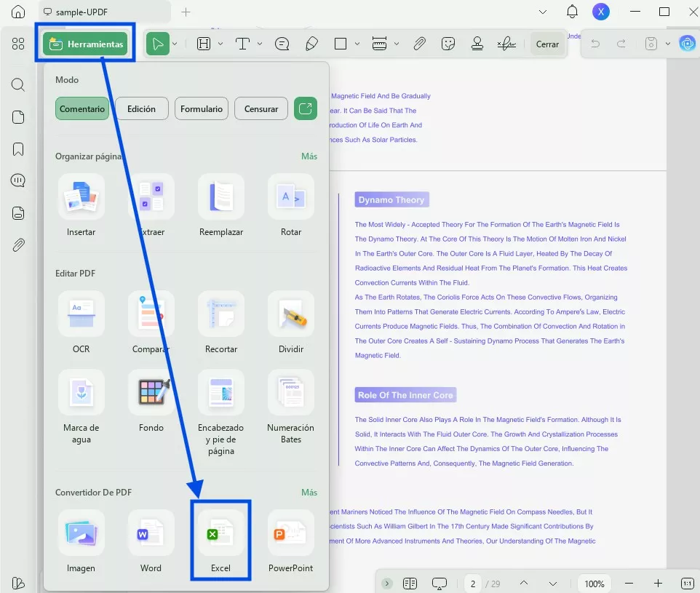This screenshot has height=593, width=700.
Task: Open the 100% zoom level box
Action: point(594,584)
